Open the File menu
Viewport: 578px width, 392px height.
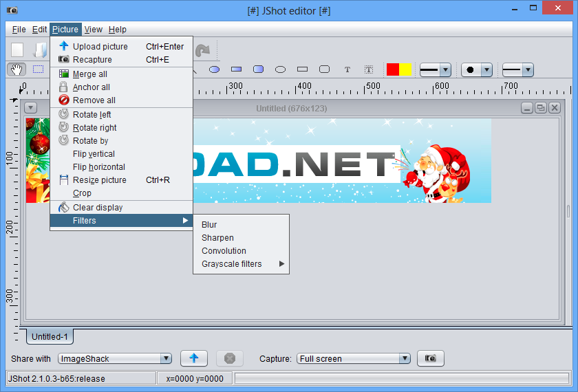point(19,30)
